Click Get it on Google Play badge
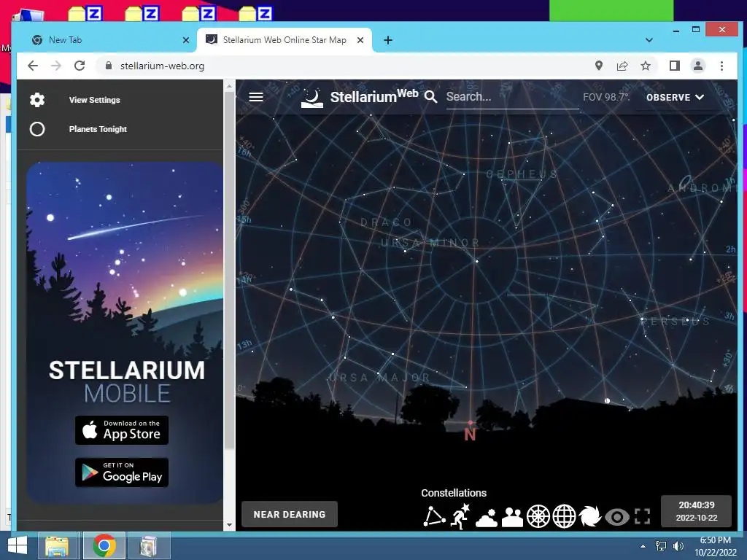This screenshot has height=560, width=747. point(122,472)
